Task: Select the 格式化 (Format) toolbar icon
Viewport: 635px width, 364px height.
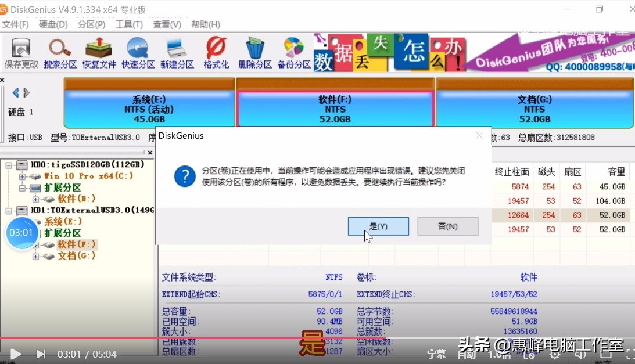Action: pyautogui.click(x=216, y=52)
